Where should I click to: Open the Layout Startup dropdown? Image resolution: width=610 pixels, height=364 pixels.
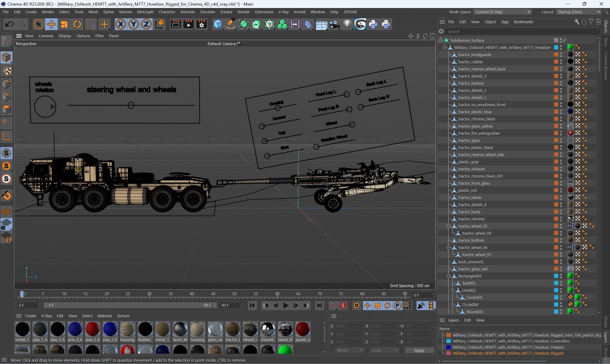click(579, 12)
